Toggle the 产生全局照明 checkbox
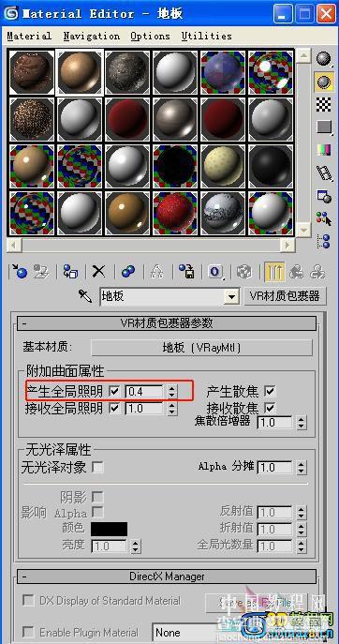Viewport: 339px width, 644px height. click(114, 392)
